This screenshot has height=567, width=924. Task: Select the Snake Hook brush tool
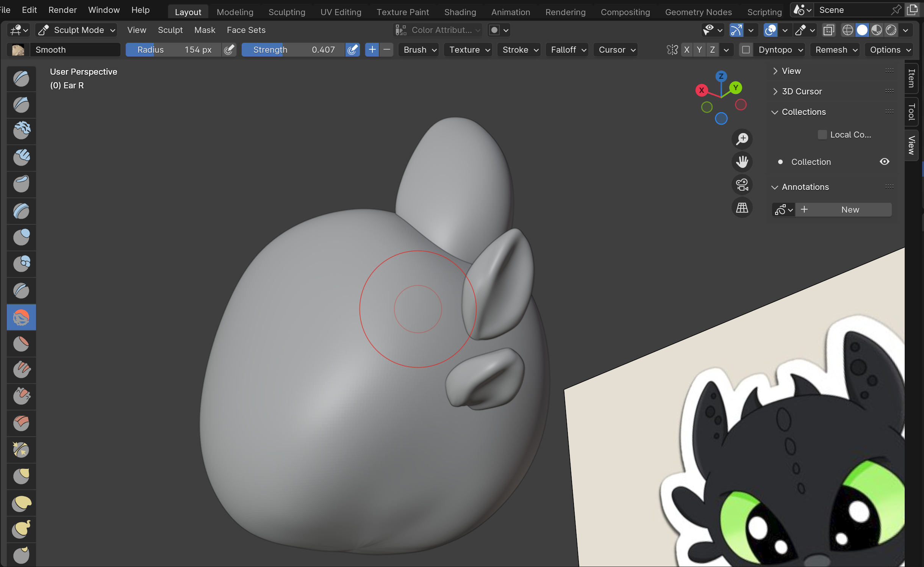coord(21,529)
